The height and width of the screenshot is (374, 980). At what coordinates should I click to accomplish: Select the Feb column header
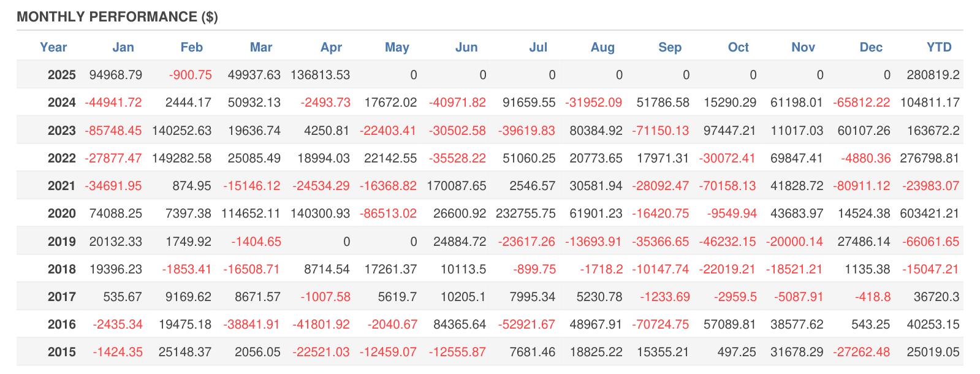pos(191,47)
